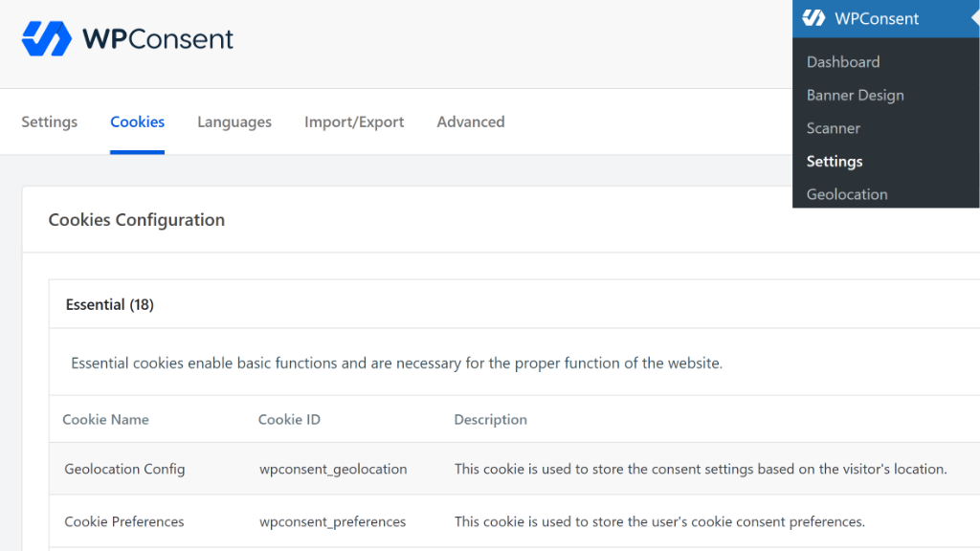The height and width of the screenshot is (551, 980).
Task: Open the WPConsent Dashboard from the sidebar
Action: tap(843, 61)
